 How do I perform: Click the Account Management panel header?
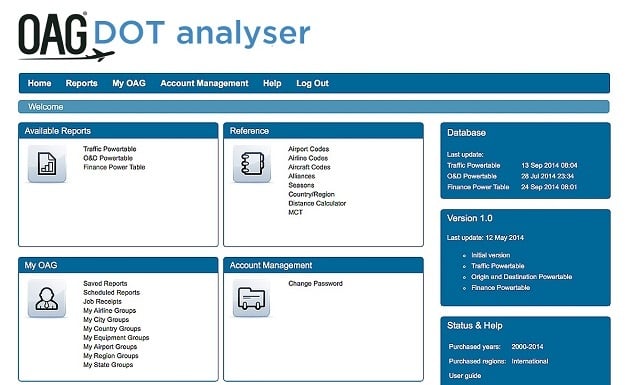323,265
